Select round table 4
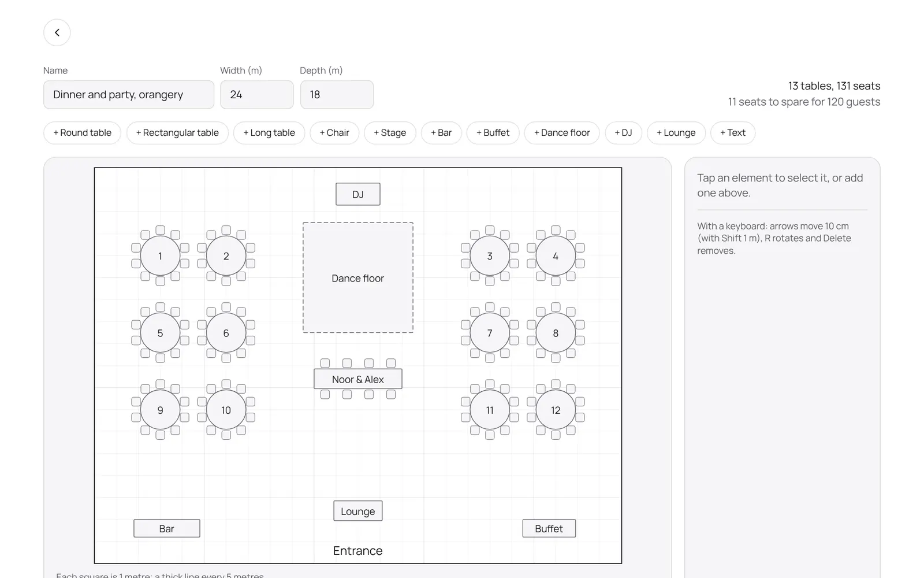Viewport: 924px width, 578px height. (x=556, y=255)
